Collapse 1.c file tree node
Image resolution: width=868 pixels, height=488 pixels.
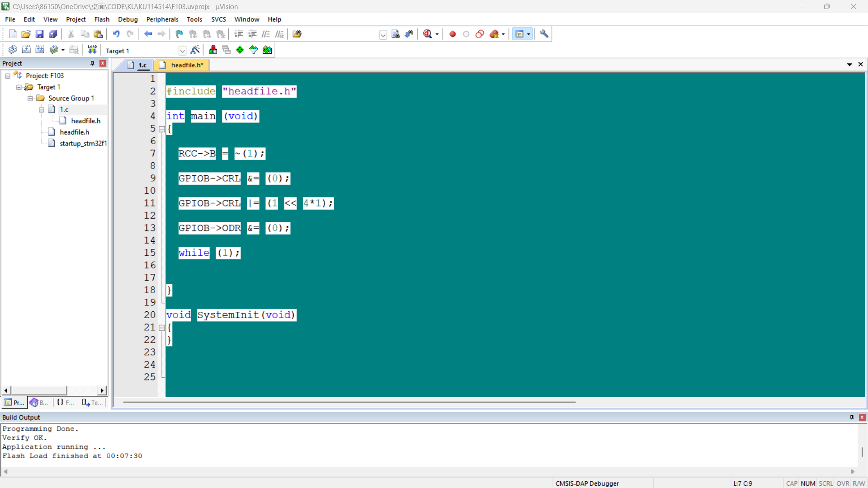(x=42, y=110)
